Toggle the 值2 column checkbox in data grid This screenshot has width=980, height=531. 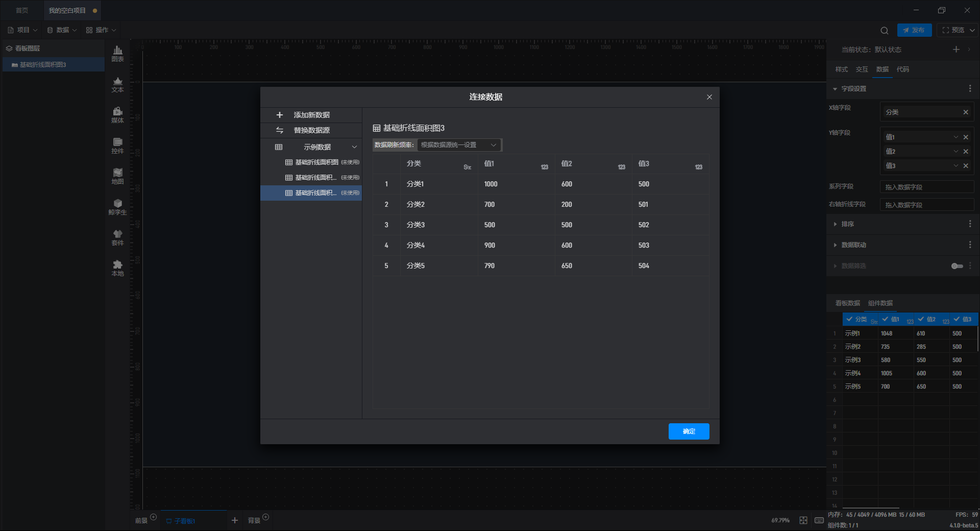coord(921,319)
